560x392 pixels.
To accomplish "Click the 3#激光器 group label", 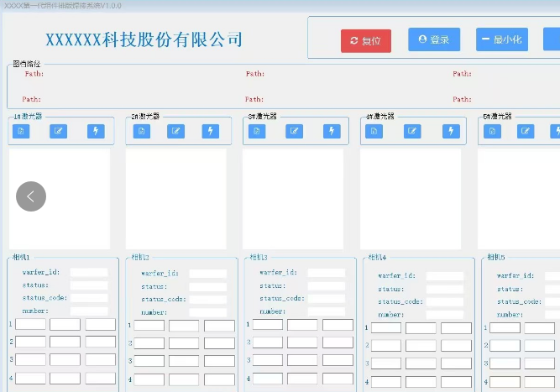I will (x=263, y=117).
